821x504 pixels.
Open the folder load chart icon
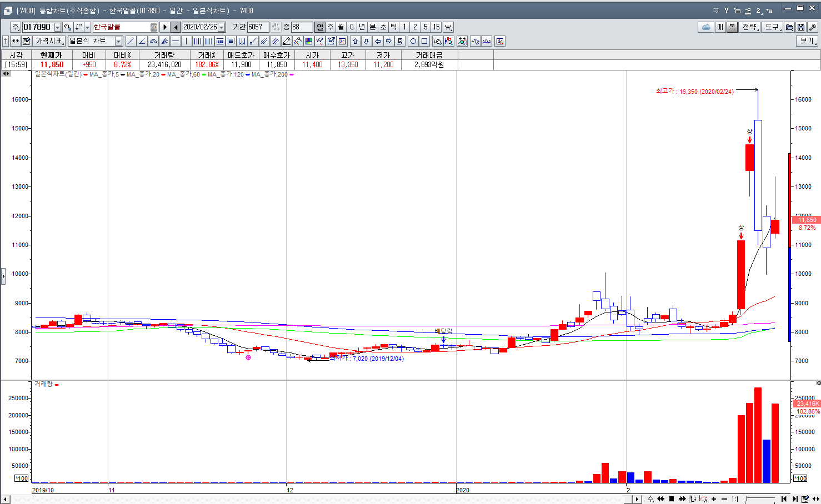pyautogui.click(x=789, y=27)
